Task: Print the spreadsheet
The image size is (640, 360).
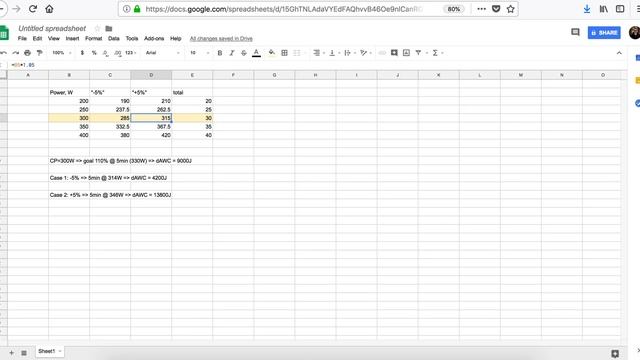Action: (x=27, y=53)
